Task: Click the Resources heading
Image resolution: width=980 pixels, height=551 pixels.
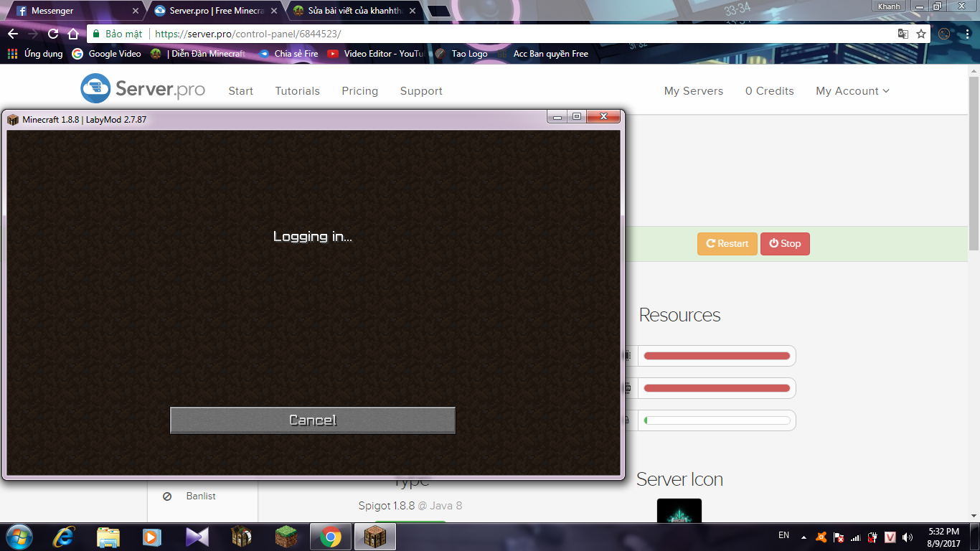Action: [x=679, y=315]
